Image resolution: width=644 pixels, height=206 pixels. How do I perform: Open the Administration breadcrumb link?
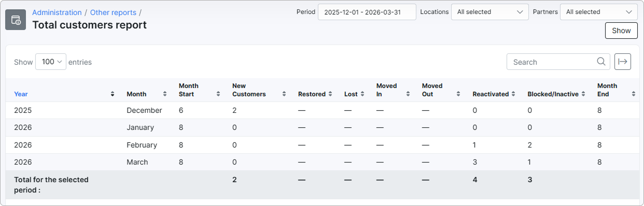pos(57,12)
